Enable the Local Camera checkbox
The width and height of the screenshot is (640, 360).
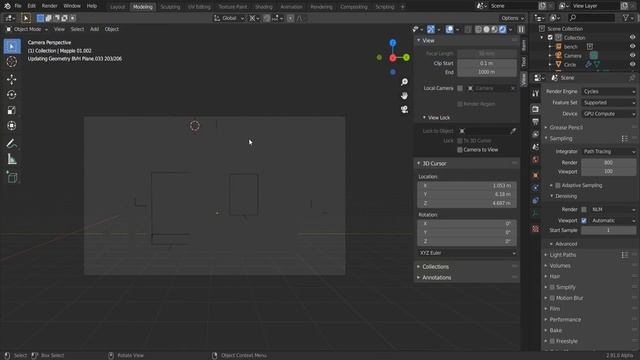point(460,88)
